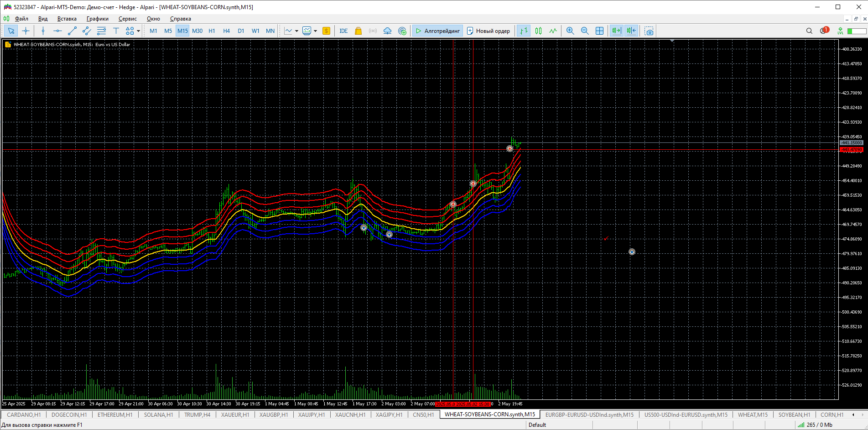Screen dimensions: 868x430
Task: Click the gold dollar-sign icon
Action: tap(326, 31)
